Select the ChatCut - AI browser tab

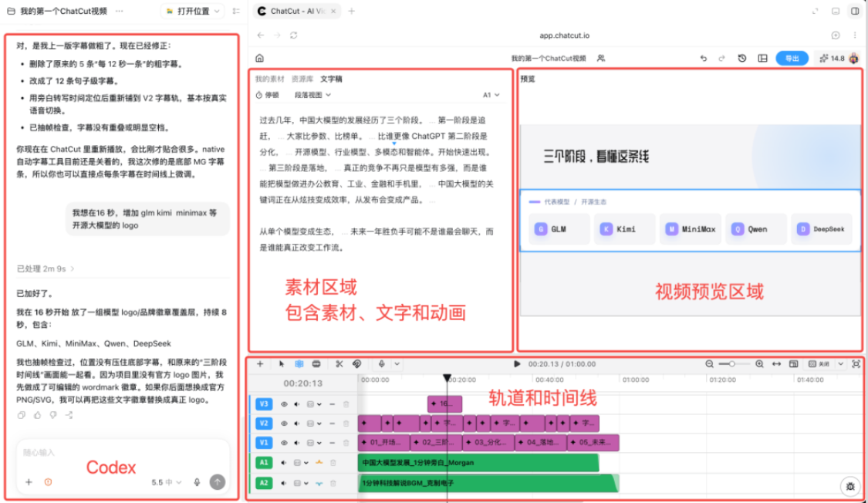(297, 11)
